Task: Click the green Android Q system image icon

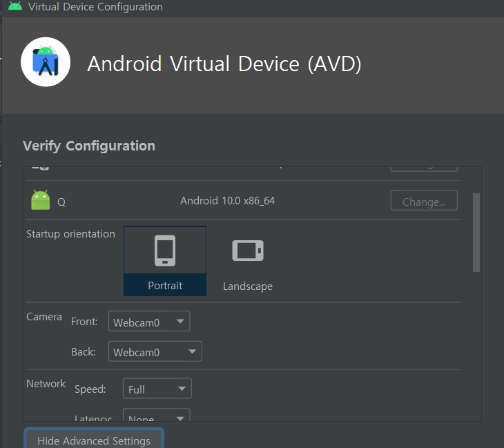Action: click(x=41, y=200)
